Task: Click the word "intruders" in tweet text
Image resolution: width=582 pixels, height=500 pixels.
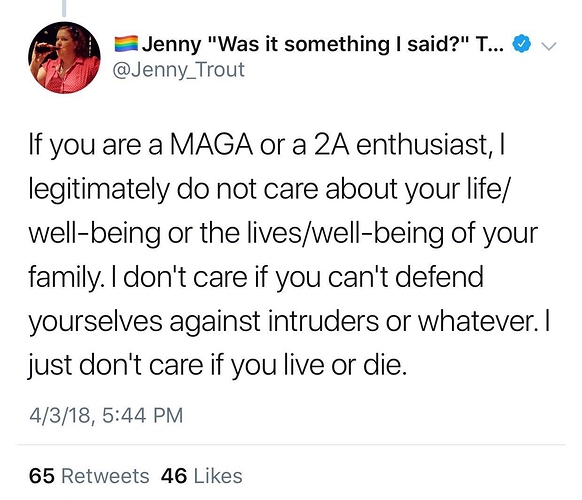Action: click(x=323, y=321)
